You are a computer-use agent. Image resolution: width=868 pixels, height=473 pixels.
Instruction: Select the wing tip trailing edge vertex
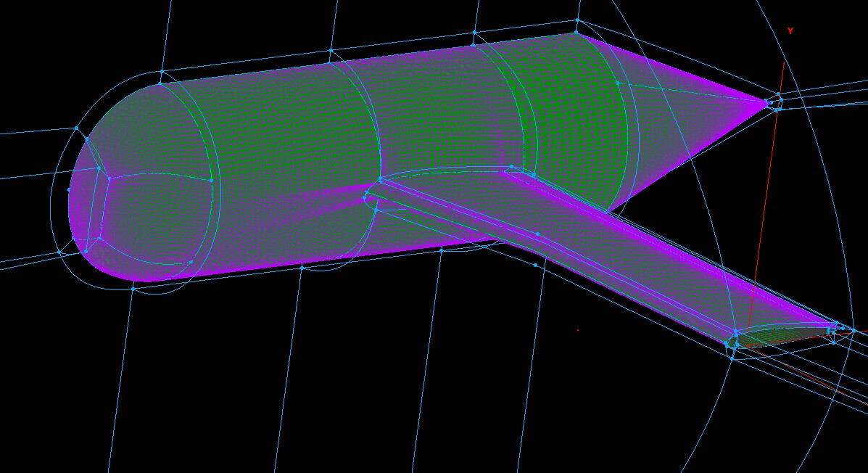click(x=836, y=323)
